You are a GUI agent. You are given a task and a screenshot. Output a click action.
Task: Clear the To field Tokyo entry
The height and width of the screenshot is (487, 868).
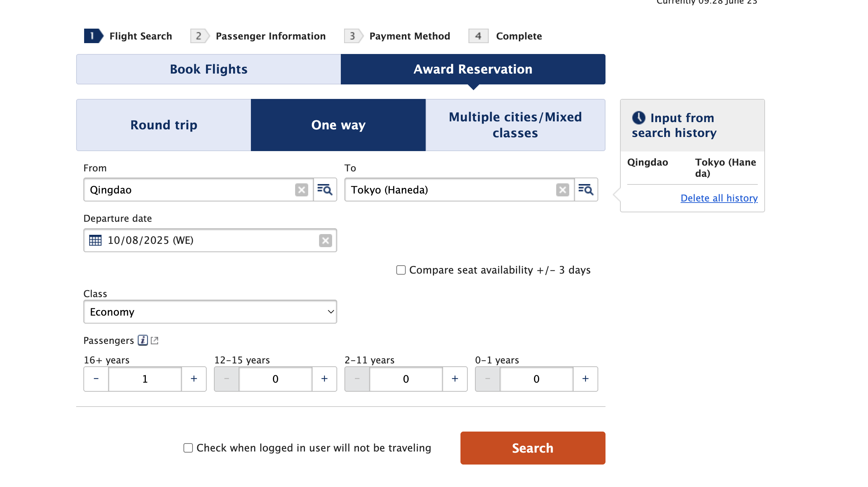(x=562, y=190)
